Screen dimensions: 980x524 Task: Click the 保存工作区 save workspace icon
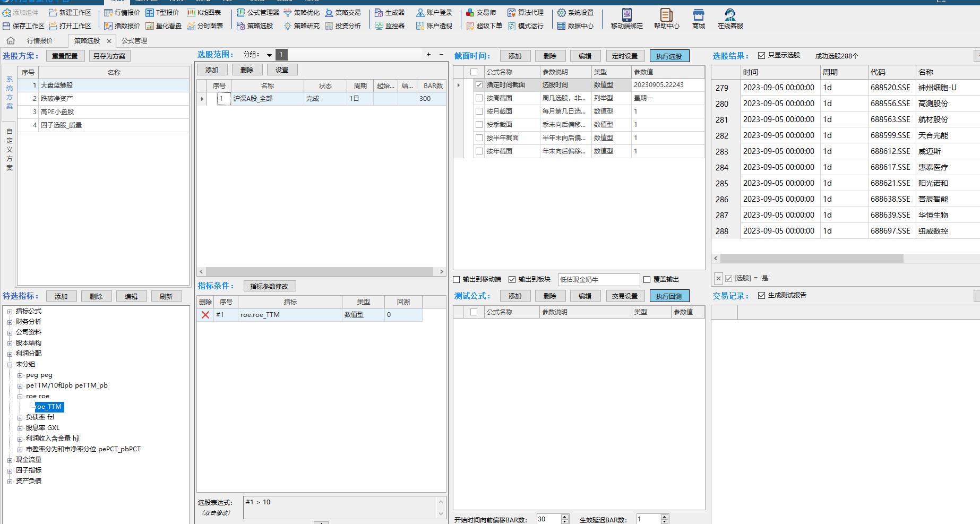click(x=7, y=25)
